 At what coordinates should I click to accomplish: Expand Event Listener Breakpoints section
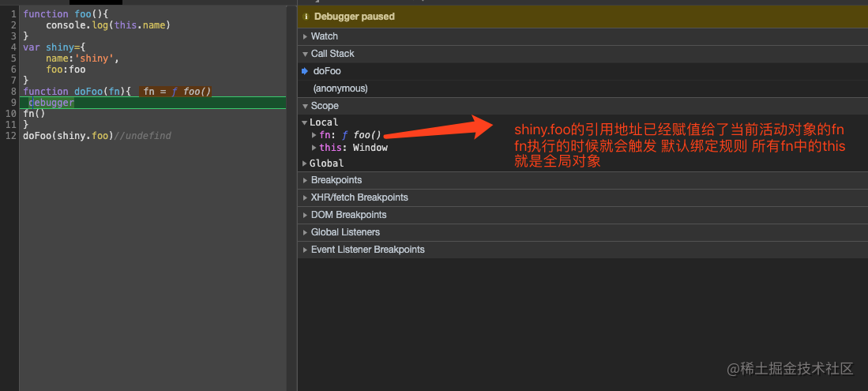point(305,250)
